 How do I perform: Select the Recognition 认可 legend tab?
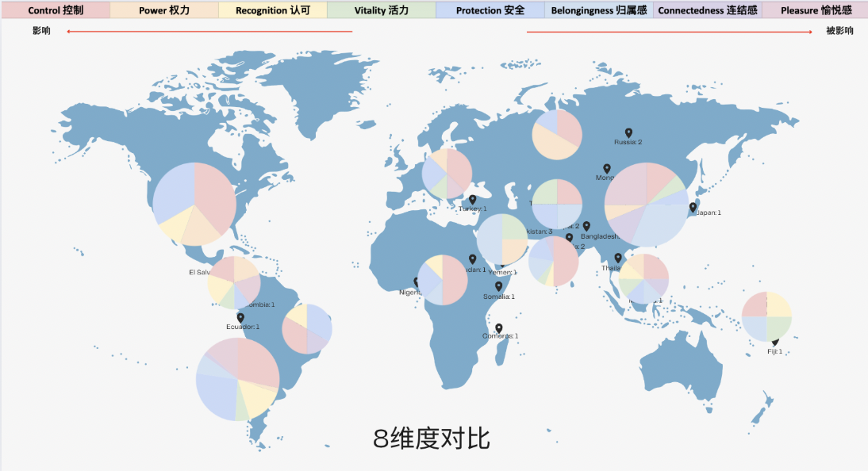273,10
